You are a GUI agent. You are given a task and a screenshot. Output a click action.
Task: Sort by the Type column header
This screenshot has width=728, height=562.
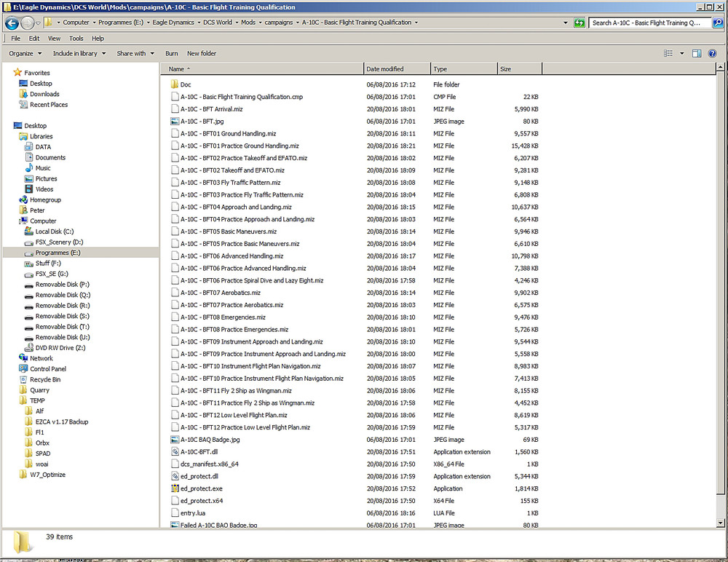click(464, 68)
